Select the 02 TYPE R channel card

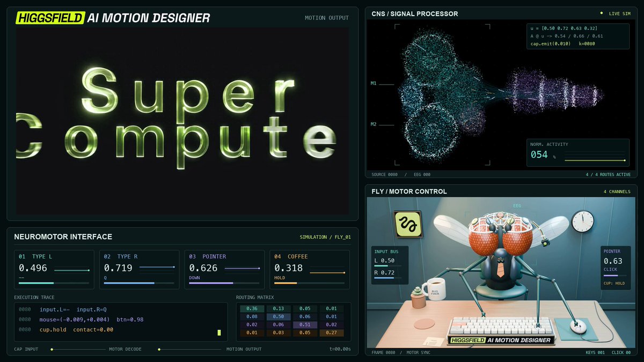pos(139,270)
